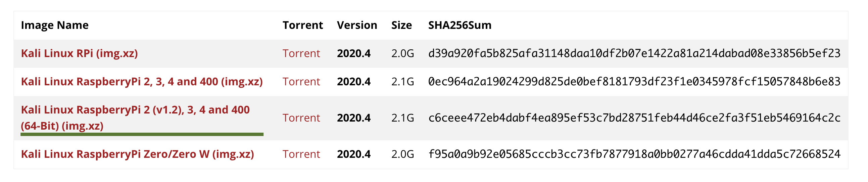The height and width of the screenshot is (182, 868).
Task: Click the 2.1G size in the 64-Bit row
Action: [402, 118]
